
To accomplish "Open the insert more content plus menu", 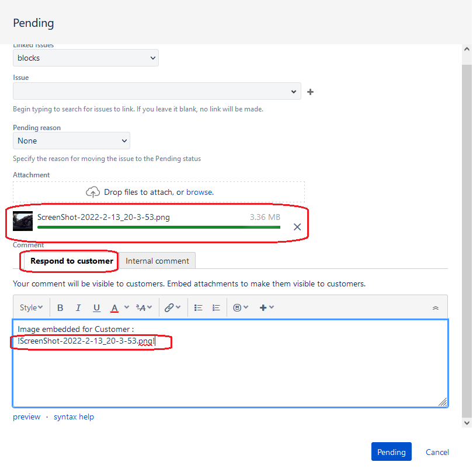I will (267, 308).
